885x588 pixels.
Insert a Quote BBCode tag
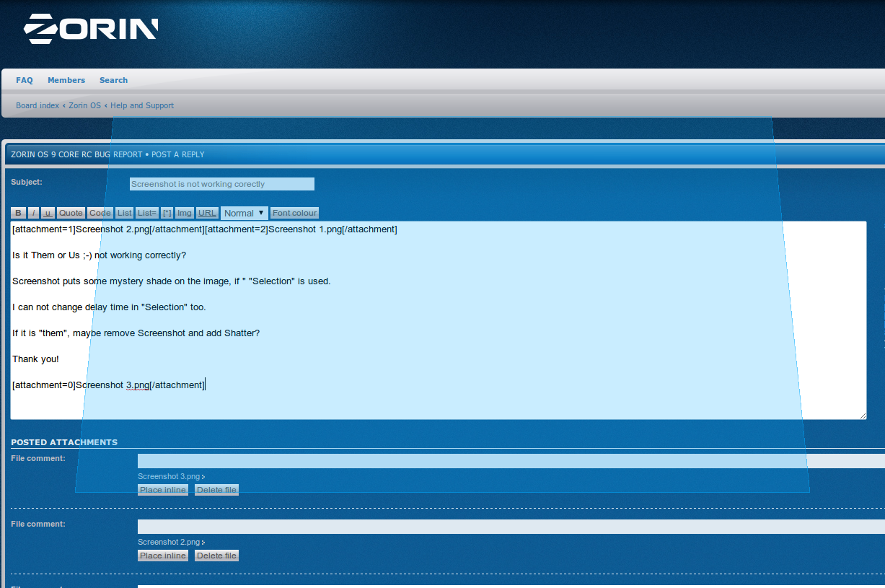[x=71, y=213]
